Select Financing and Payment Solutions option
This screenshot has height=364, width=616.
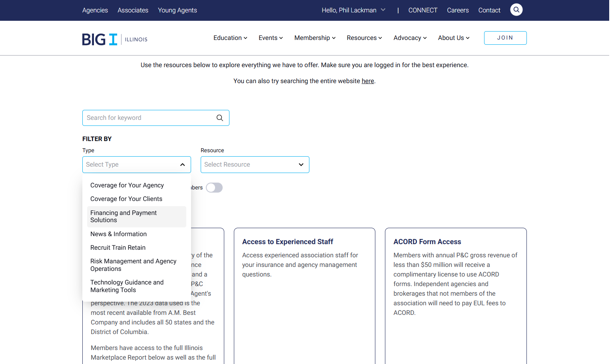137,217
